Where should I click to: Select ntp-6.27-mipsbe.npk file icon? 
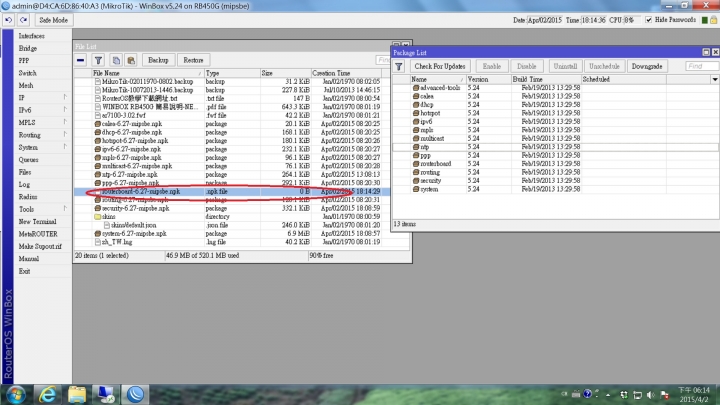point(97,174)
